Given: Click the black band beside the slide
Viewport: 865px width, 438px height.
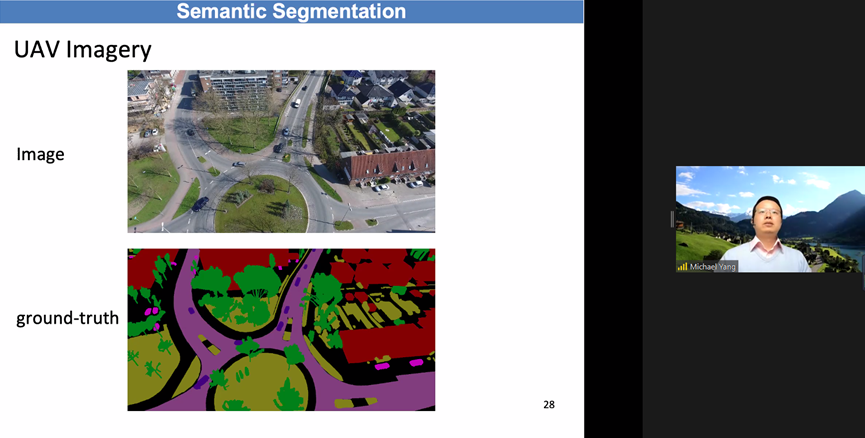Looking at the screenshot, I should tap(612, 219).
